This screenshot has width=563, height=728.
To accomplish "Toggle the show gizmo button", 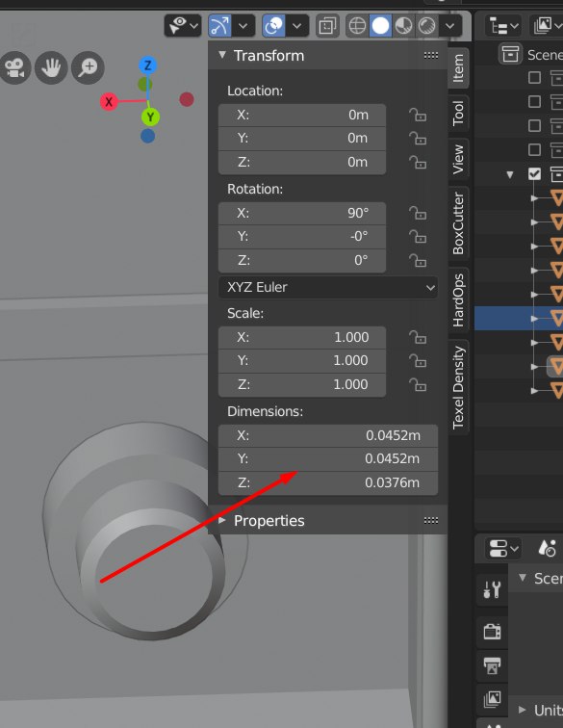I will pyautogui.click(x=220, y=26).
